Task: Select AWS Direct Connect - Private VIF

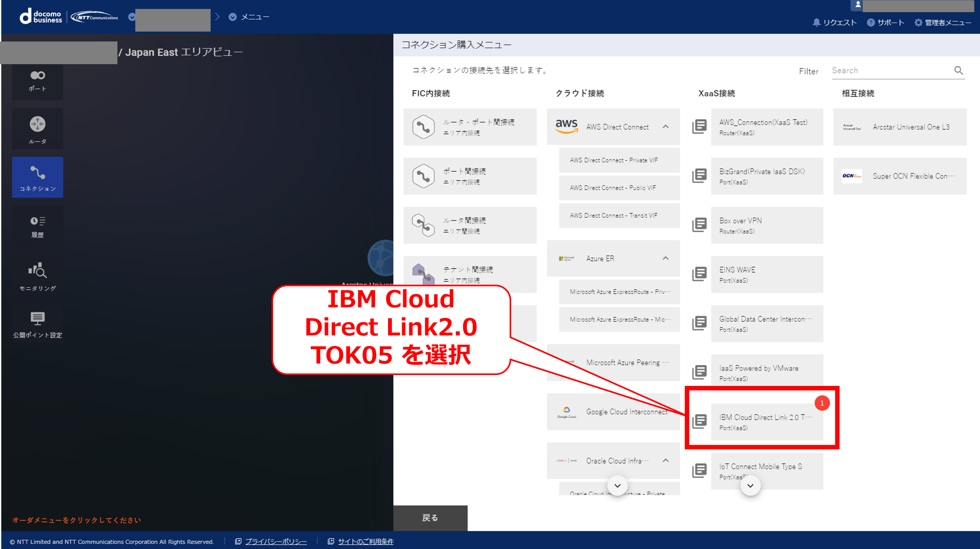Action: [619, 160]
